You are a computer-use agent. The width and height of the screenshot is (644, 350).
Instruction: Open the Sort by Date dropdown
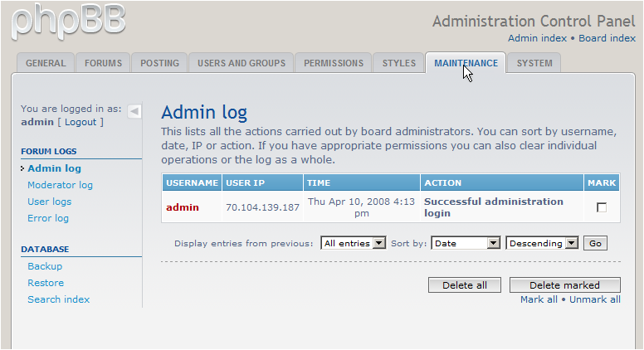(466, 243)
